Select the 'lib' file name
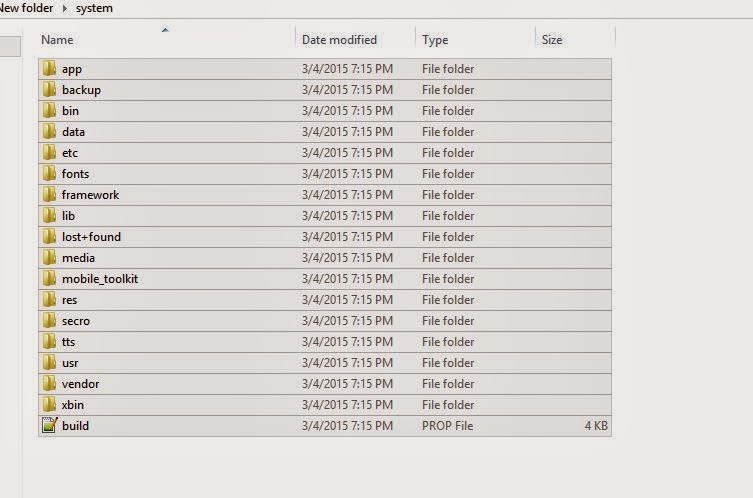 click(x=68, y=216)
